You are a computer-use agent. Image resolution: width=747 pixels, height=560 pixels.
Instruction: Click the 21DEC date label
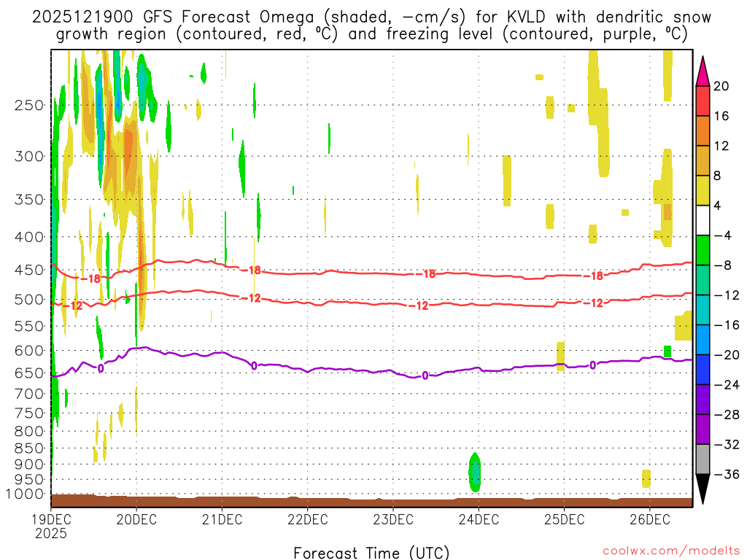click(x=222, y=519)
